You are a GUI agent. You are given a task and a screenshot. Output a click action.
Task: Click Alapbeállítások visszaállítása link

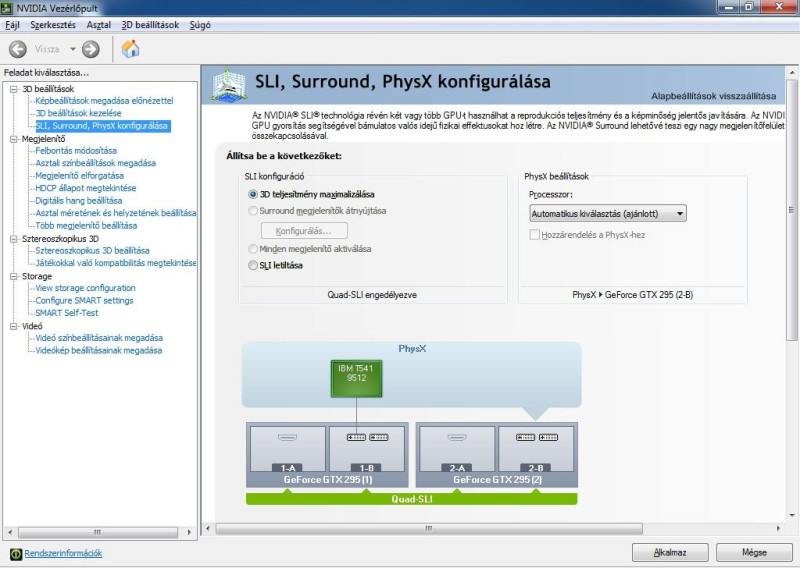(x=713, y=96)
